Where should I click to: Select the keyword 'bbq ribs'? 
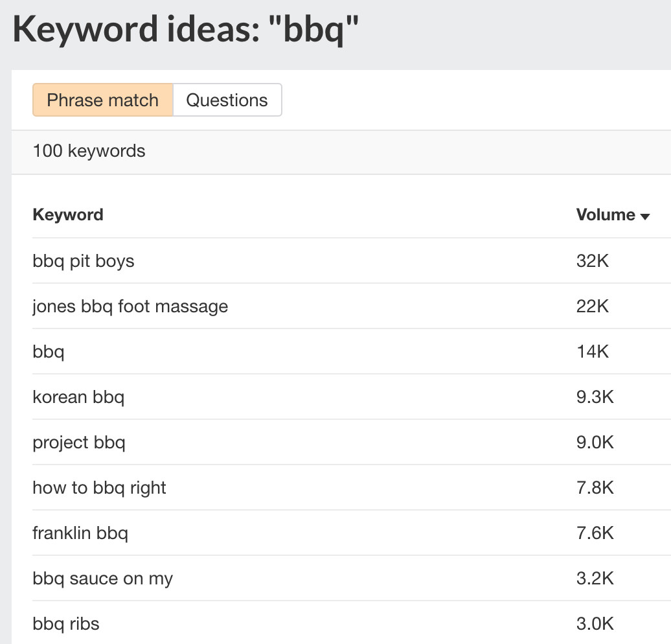click(x=65, y=624)
